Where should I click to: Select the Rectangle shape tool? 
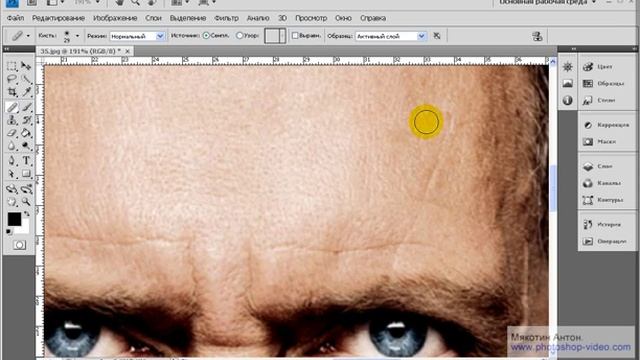pyautogui.click(x=27, y=174)
